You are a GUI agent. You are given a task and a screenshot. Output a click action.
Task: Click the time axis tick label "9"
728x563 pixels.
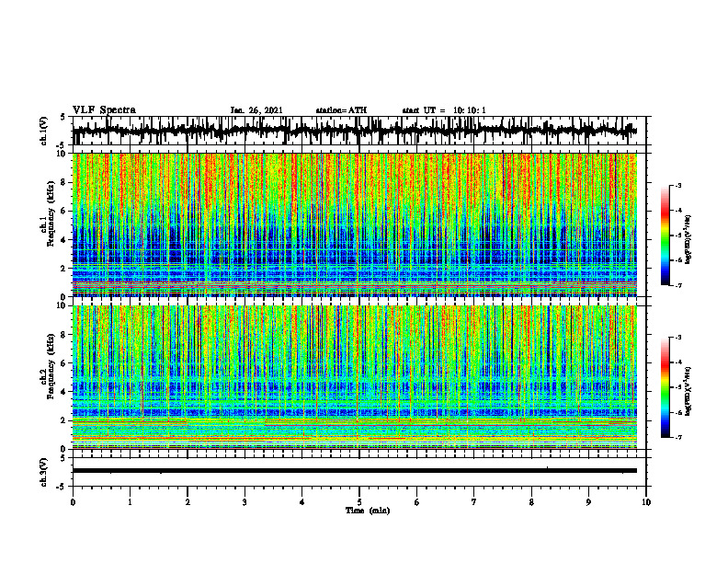(588, 502)
